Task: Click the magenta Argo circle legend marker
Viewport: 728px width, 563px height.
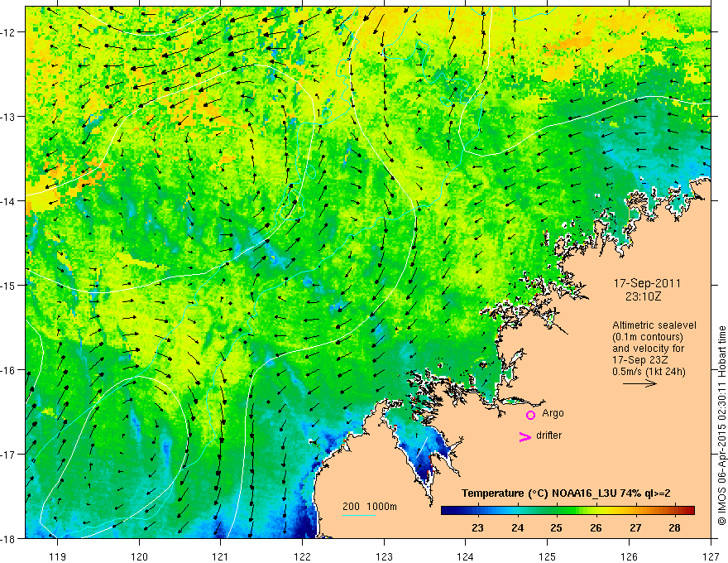Action: click(530, 415)
